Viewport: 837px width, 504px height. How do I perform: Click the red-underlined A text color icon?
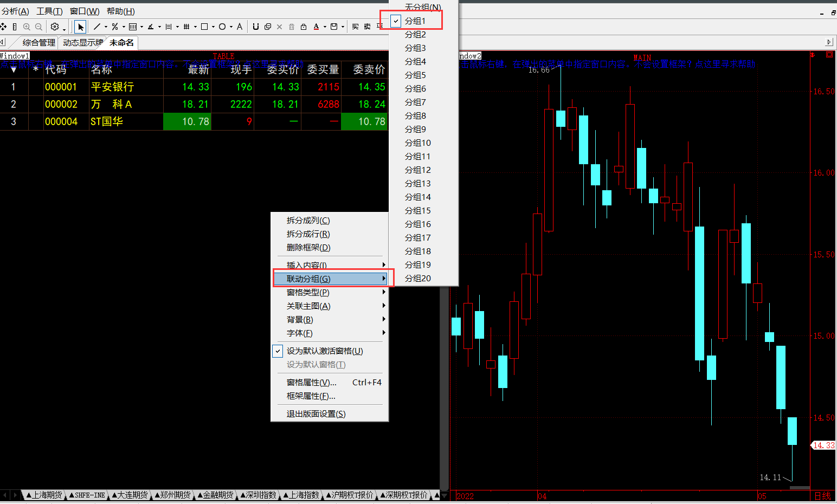coord(316,27)
